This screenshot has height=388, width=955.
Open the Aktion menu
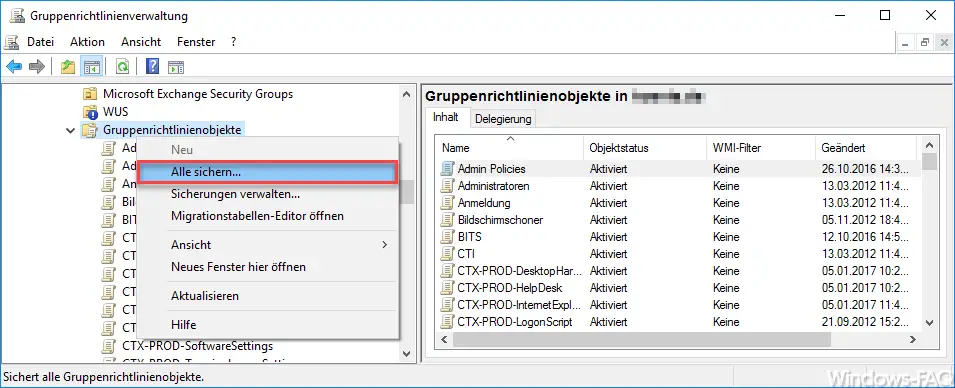pos(87,42)
